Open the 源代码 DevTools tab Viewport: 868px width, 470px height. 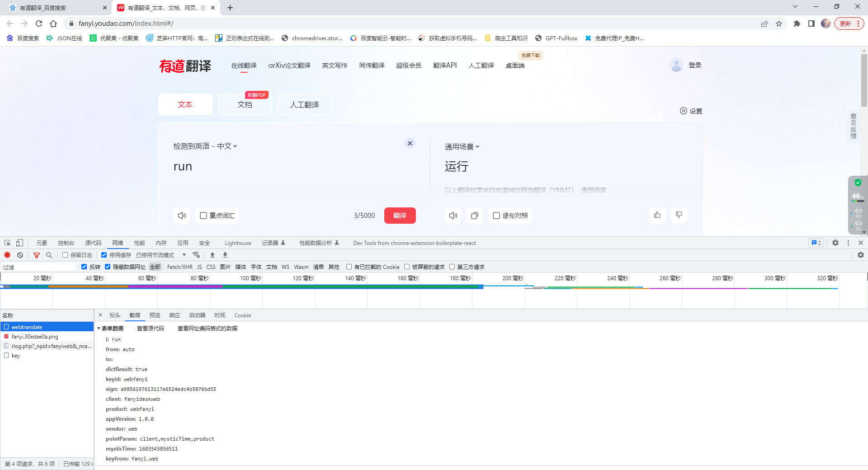(x=93, y=243)
